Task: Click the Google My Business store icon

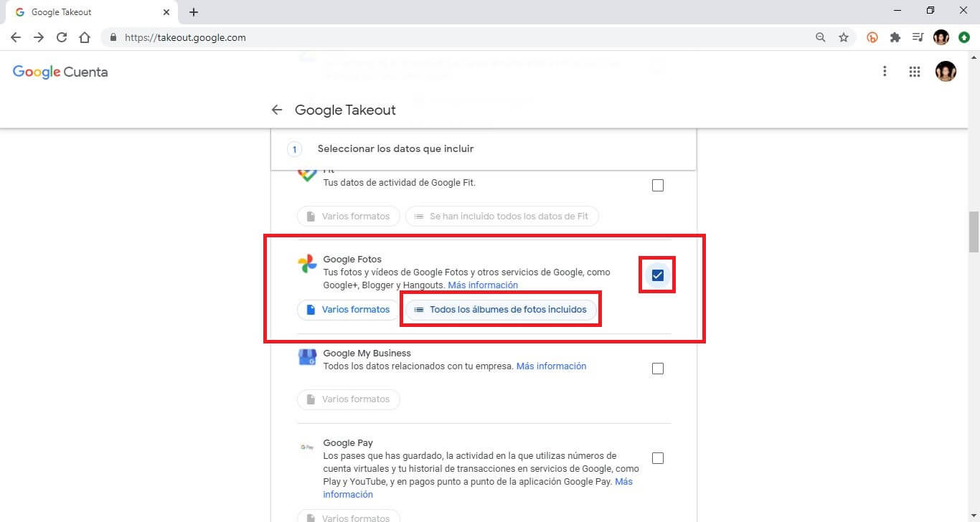Action: pos(307,357)
